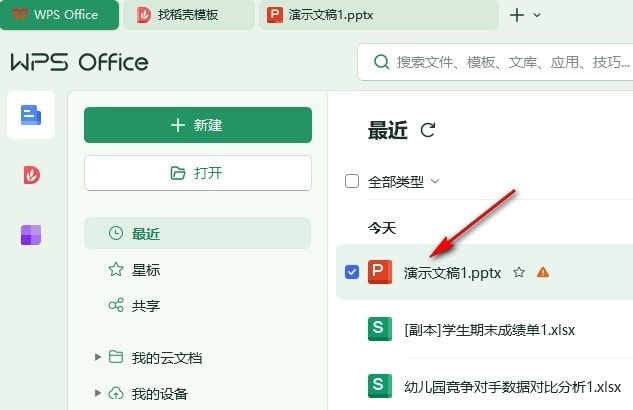The image size is (633, 410).
Task: Open file 幼儿园竞争对手数据对比分析1.xlsx
Action: (x=512, y=387)
